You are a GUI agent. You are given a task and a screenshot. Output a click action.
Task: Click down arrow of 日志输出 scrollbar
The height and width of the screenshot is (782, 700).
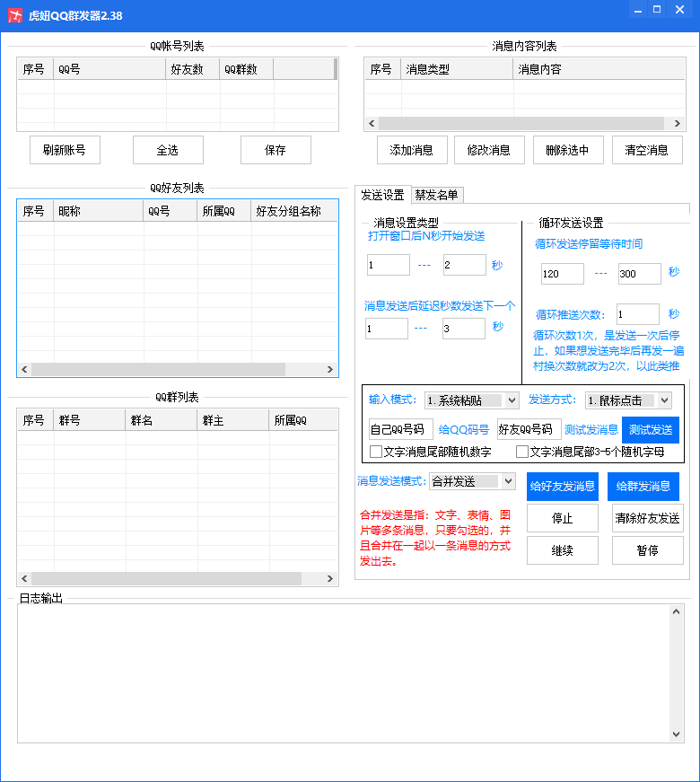(676, 734)
